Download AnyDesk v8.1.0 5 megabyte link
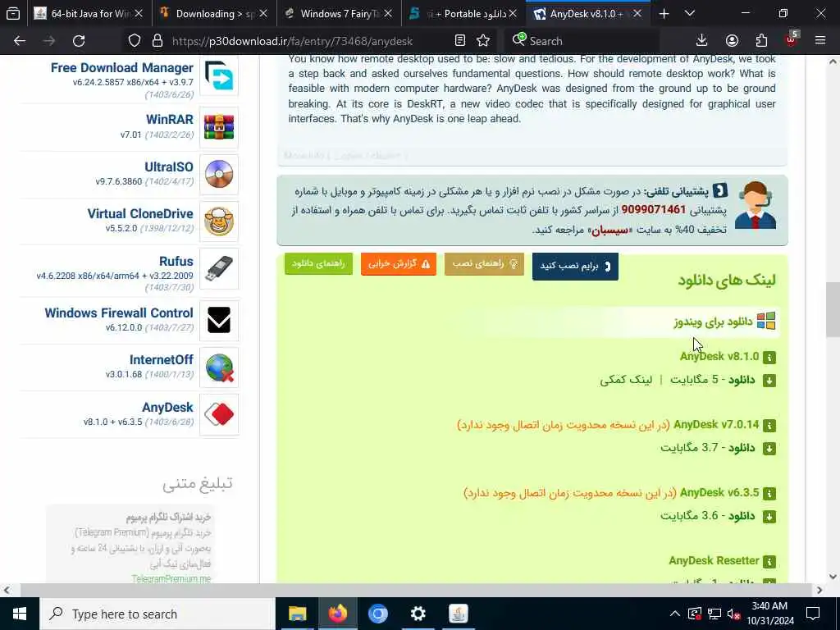The width and height of the screenshot is (840, 630). (x=713, y=380)
